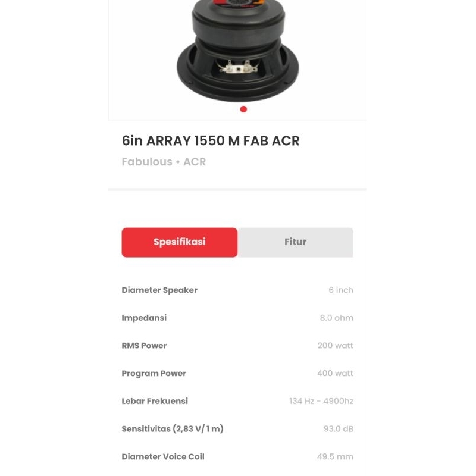This screenshot has width=476, height=476.
Task: Select the Diameter Speaker label
Action: [159, 290]
